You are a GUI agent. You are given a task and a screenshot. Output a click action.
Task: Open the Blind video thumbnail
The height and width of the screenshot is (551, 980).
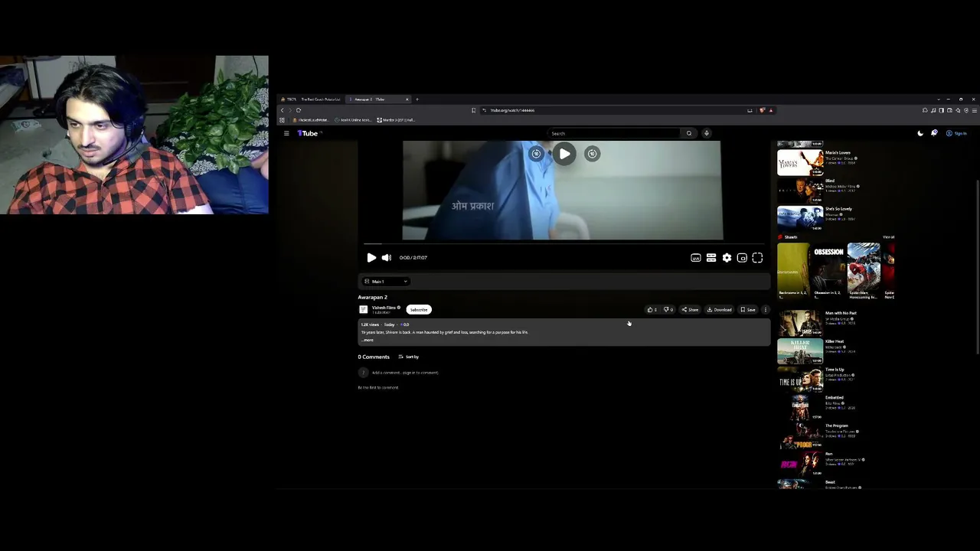point(800,191)
